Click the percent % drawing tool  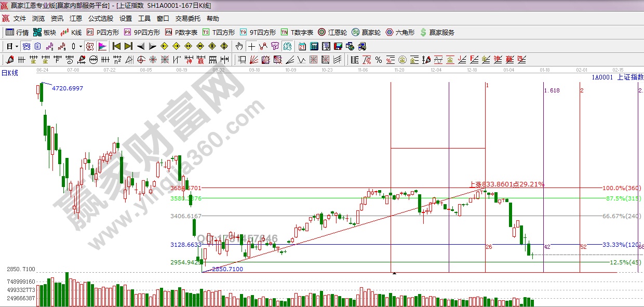(379, 60)
